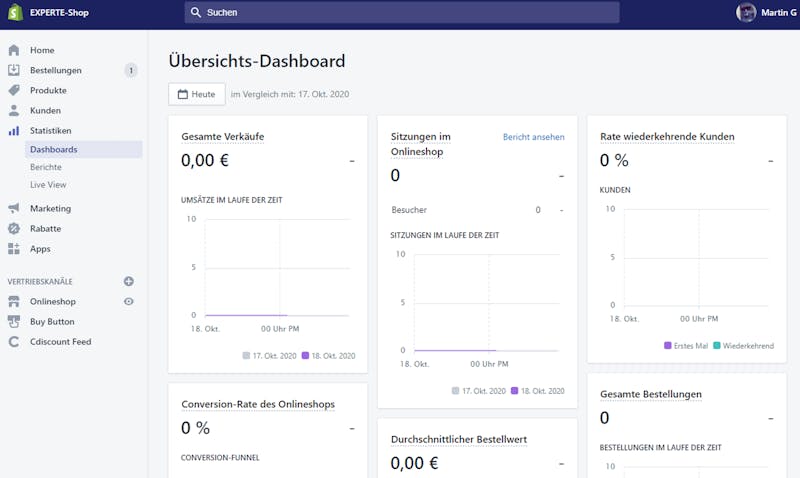
Task: Click SITZUNGEN IM LAUFE DER ZEIT label
Action: pos(444,235)
